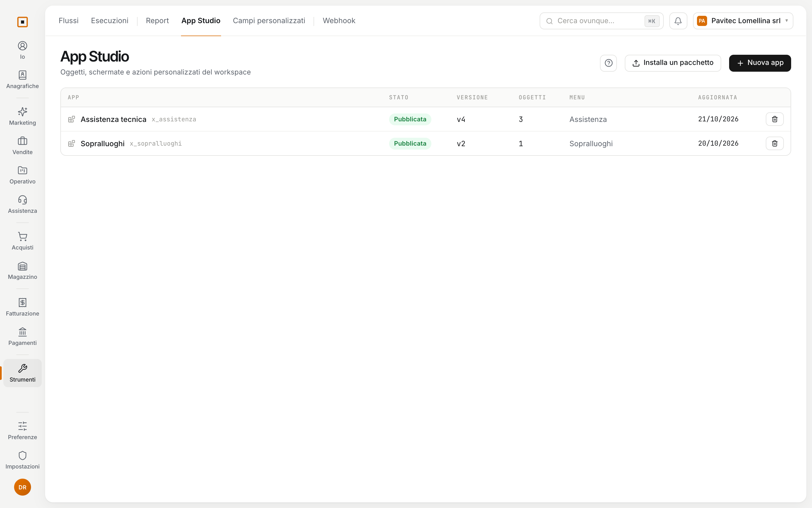Expand the Pavitec Lomellina srl workspace dropdown
This screenshot has height=508, width=812.
743,21
